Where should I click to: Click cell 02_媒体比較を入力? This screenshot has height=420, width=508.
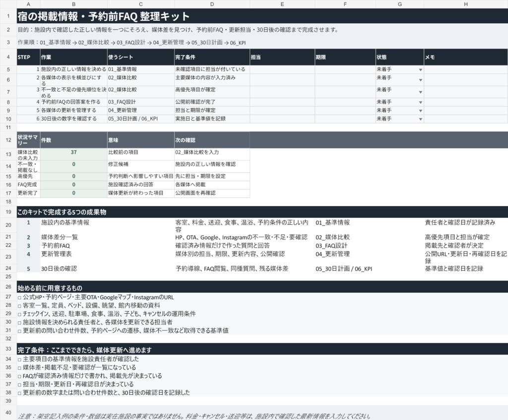212,154
